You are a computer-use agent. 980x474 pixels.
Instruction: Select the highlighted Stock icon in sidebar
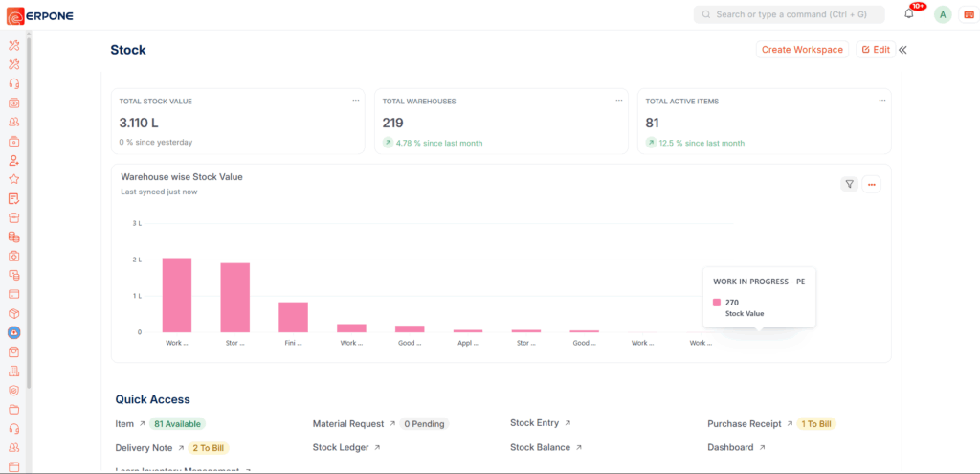pos(13,333)
